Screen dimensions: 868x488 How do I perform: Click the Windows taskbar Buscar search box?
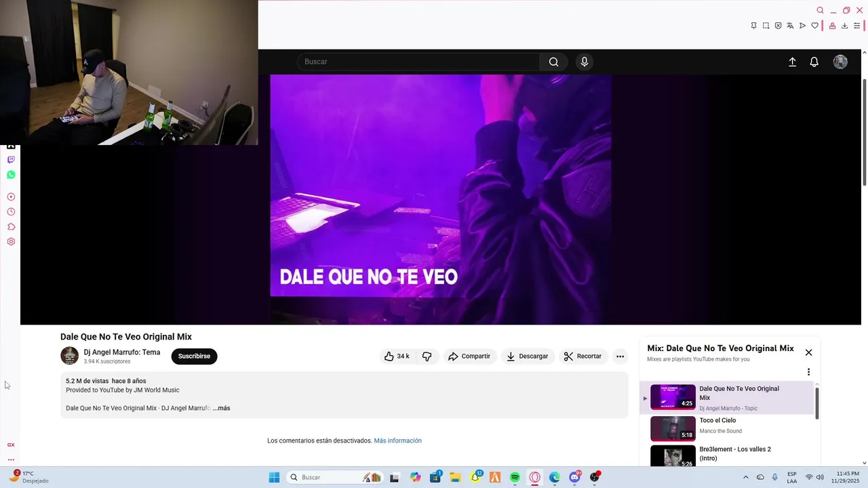click(x=335, y=477)
